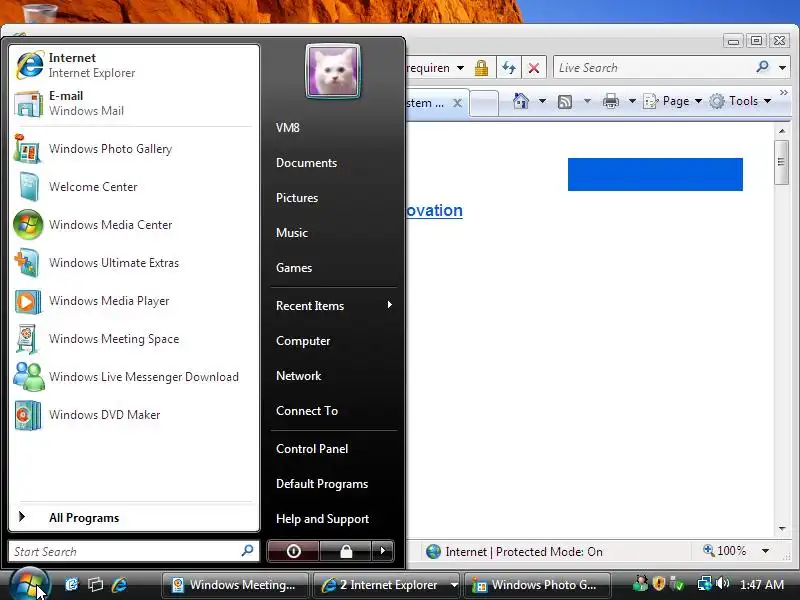Open the search provider dropdown arrow
Image resolution: width=800 pixels, height=600 pixels.
(x=782, y=67)
